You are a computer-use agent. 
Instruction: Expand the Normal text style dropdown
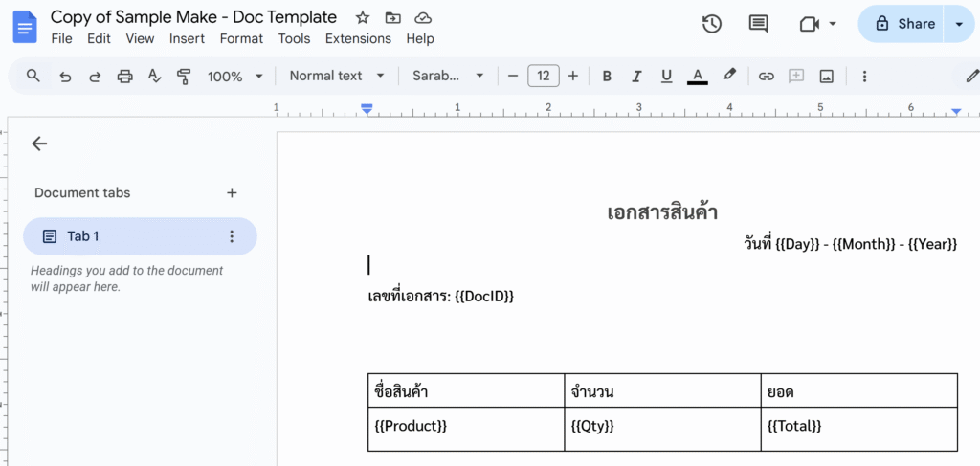coord(337,76)
